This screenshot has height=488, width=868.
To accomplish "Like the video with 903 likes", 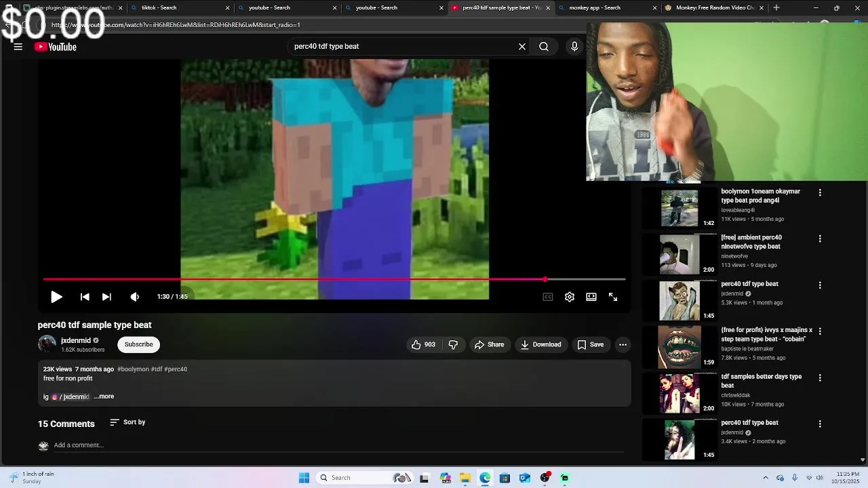I will tap(423, 344).
